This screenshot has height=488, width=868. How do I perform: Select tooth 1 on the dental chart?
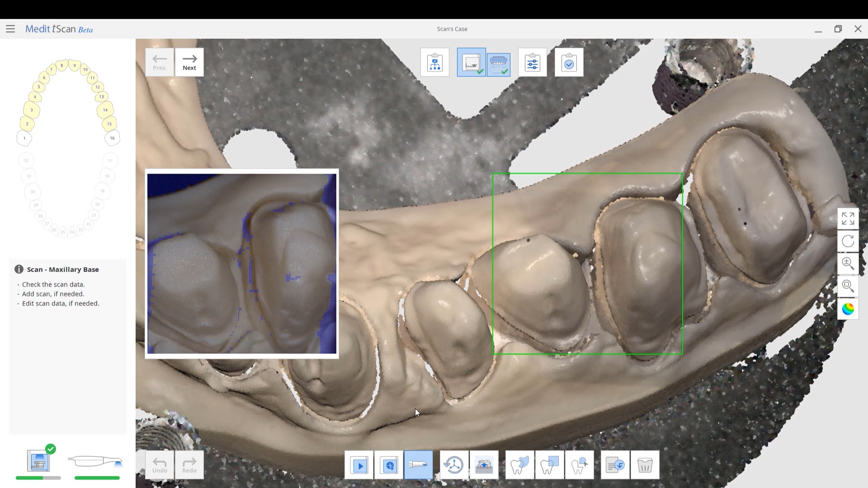(x=24, y=138)
